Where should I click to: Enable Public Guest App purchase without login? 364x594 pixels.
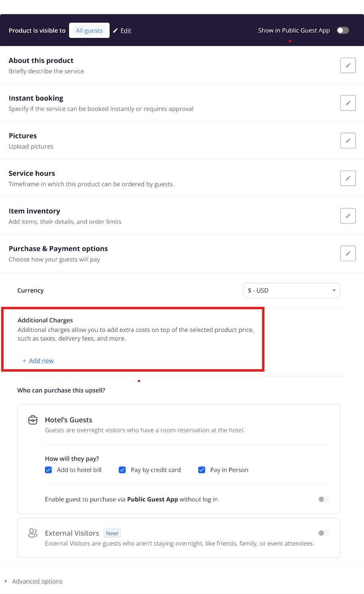pyautogui.click(x=324, y=499)
